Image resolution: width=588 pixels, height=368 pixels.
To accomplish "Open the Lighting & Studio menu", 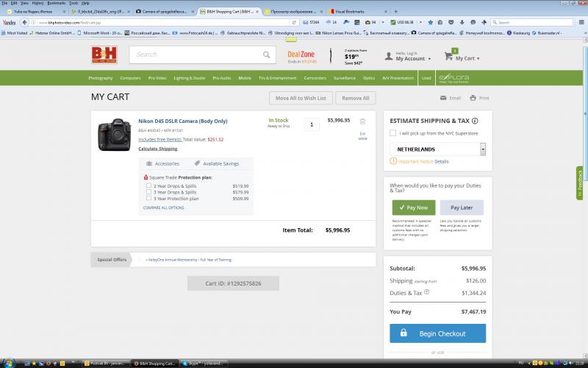I will coord(190,78).
